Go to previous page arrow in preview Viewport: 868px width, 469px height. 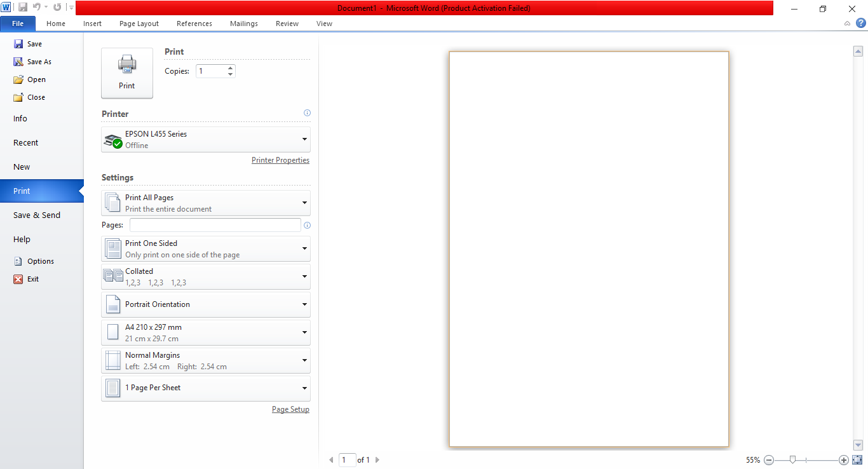pyautogui.click(x=331, y=459)
